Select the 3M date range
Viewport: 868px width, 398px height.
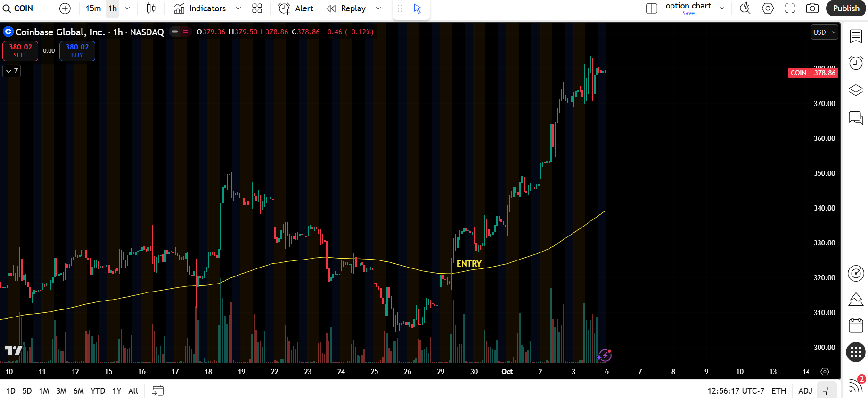(61, 391)
